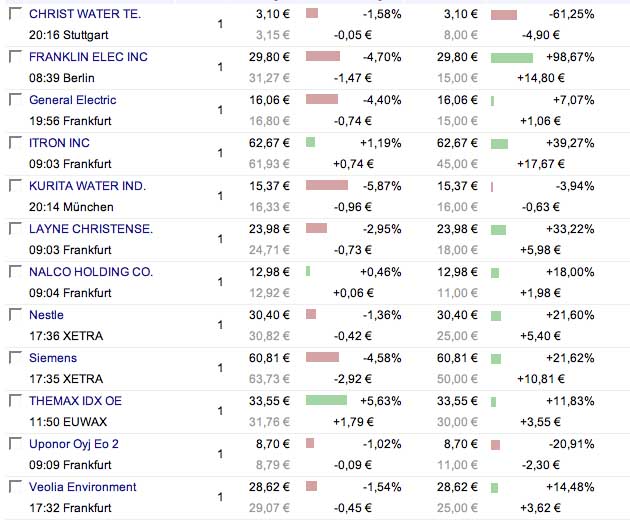Open the ITRON INC link
630x524 pixels.
pos(59,143)
